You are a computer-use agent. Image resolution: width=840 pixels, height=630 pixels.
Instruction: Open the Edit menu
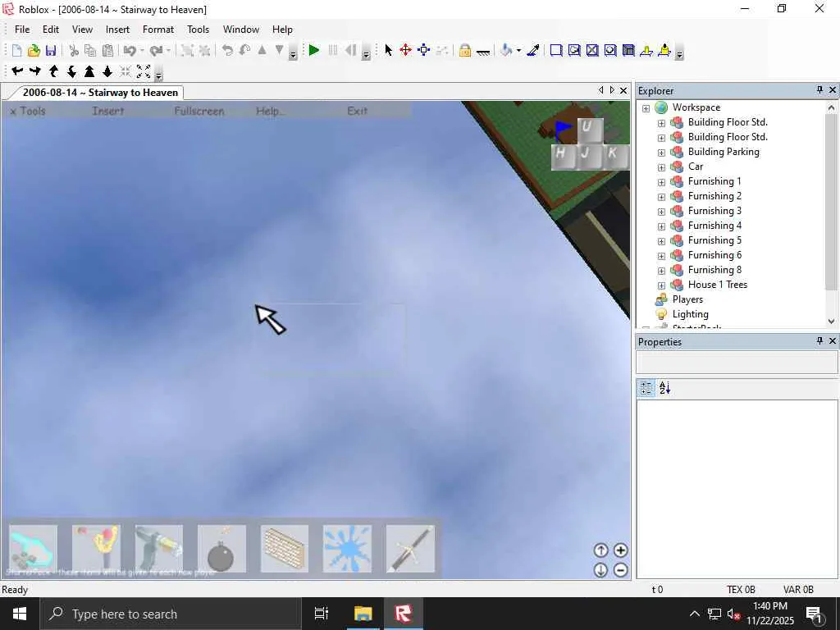point(51,30)
